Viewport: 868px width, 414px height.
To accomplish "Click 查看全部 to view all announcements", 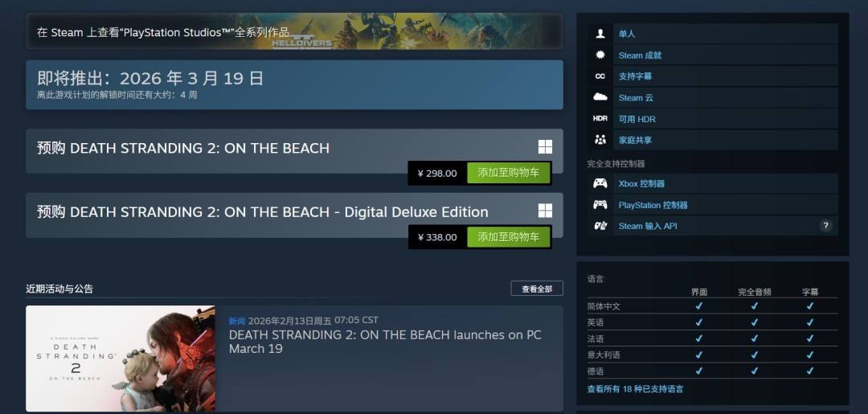I will [x=537, y=289].
